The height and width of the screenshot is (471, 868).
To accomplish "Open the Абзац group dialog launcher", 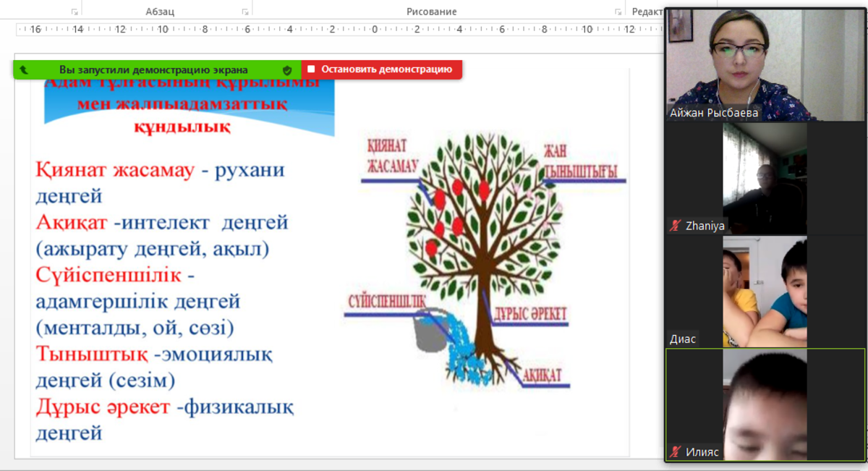I will [x=245, y=12].
